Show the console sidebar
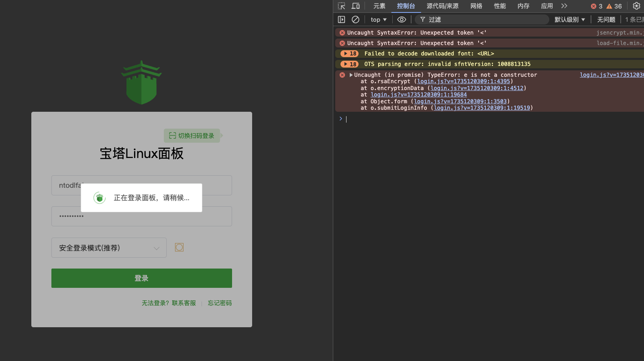This screenshot has height=361, width=644. point(342,19)
